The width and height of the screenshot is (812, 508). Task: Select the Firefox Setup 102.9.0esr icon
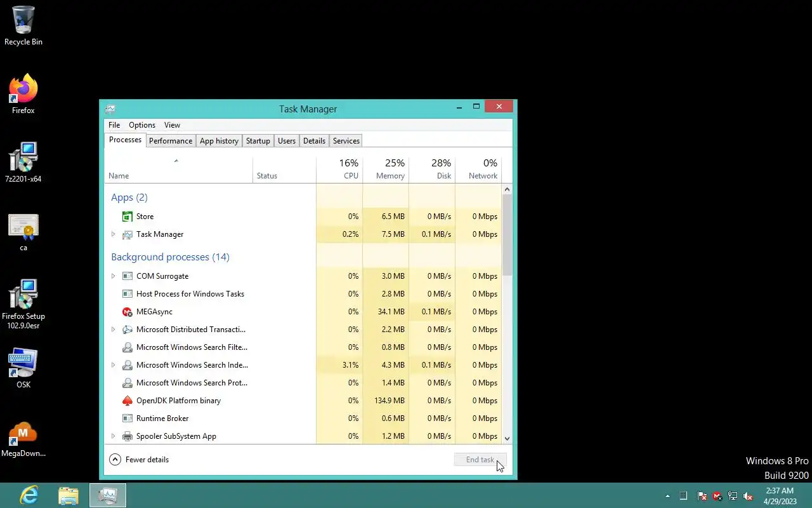[x=23, y=305]
